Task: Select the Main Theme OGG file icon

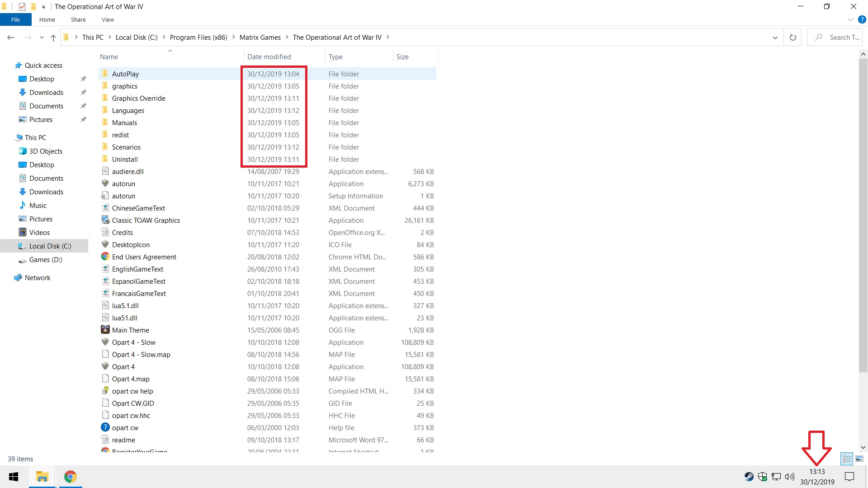Action: 105,330
